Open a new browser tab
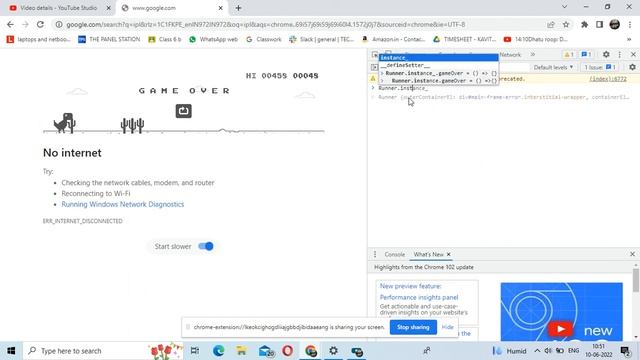640x360 pixels. tap(238, 8)
